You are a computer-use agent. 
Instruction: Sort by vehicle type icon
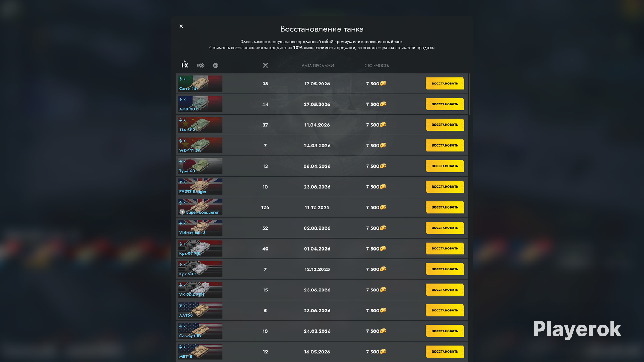(x=200, y=66)
